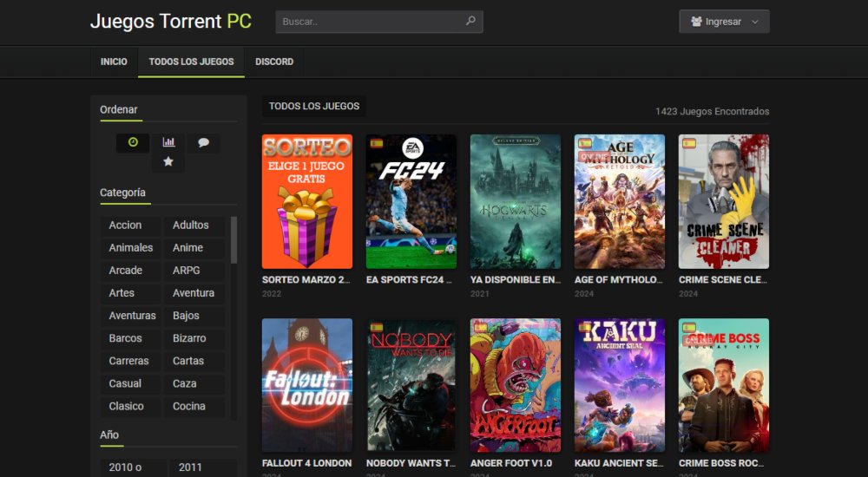Filter by year 2010 o

click(133, 467)
